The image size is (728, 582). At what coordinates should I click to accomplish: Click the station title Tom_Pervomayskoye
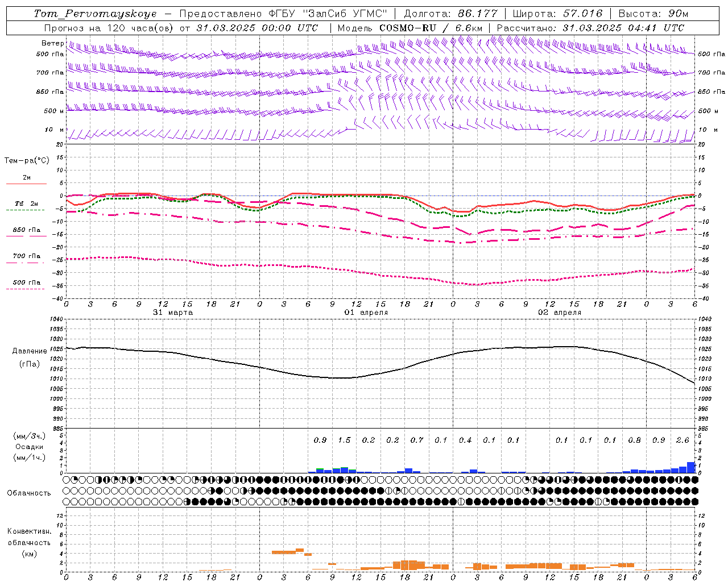coord(95,14)
